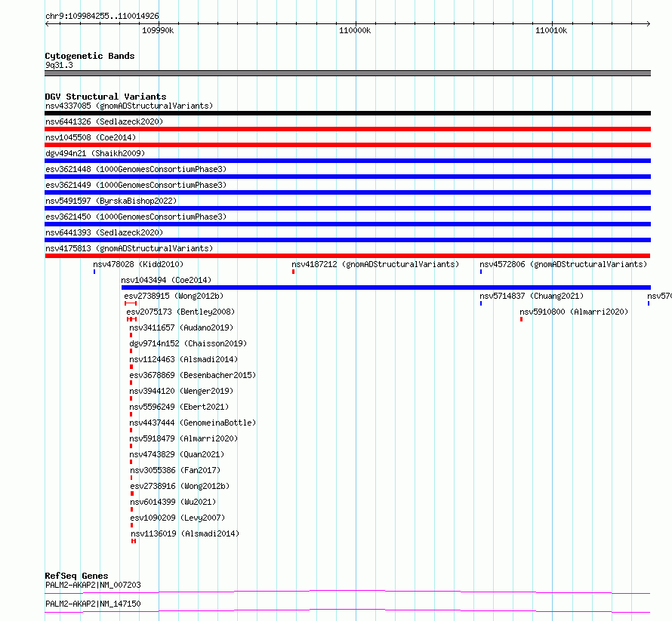
Task: Click the 110010k ruler tick label
Action: (551, 30)
